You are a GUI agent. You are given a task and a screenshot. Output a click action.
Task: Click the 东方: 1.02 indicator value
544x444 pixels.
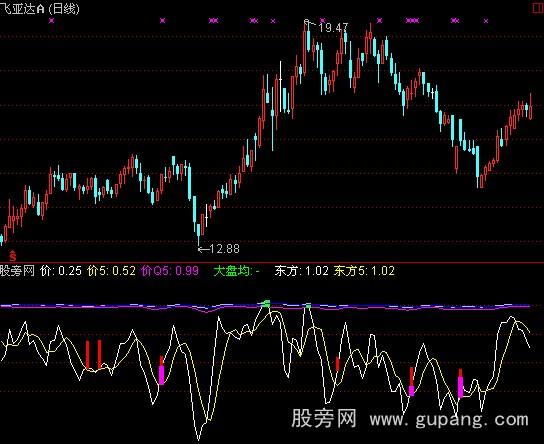(301, 271)
